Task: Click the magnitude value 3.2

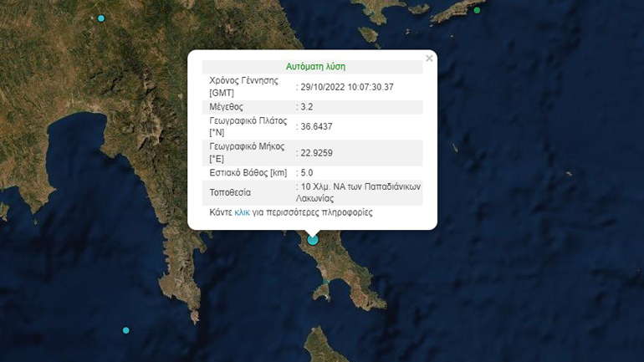Action: point(307,107)
